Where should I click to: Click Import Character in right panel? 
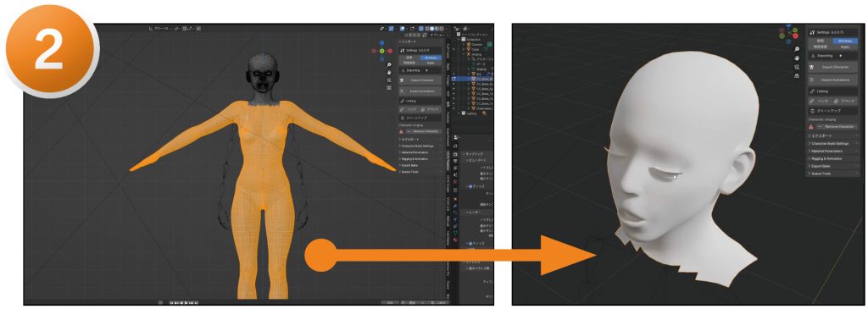tap(832, 67)
